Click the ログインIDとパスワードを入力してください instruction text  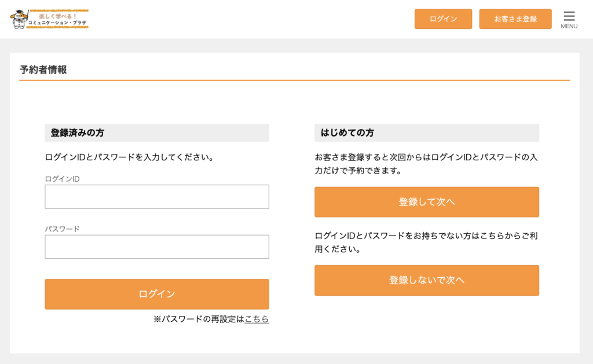coord(130,157)
